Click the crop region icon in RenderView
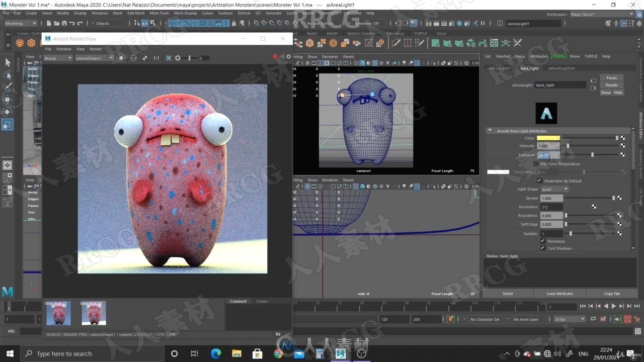644x362 pixels. (169, 58)
